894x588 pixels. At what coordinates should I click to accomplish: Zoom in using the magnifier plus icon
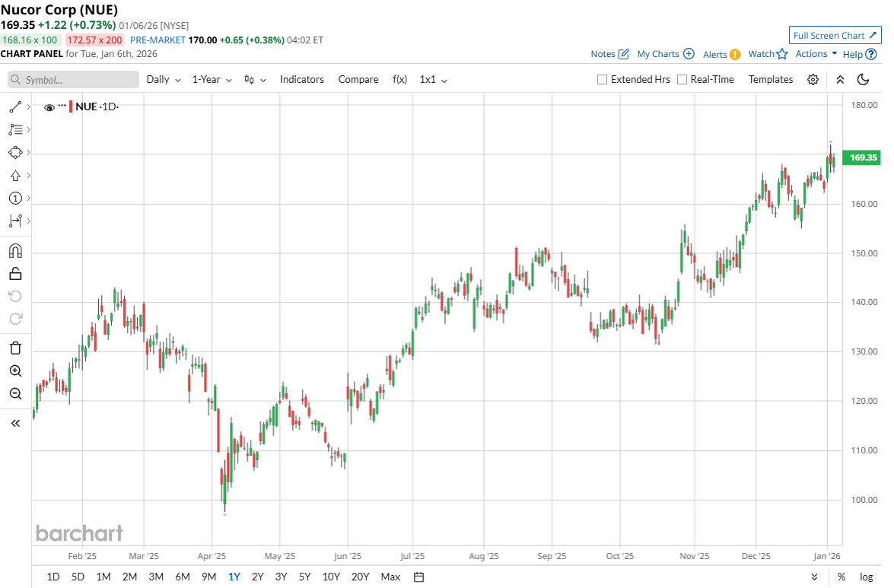(x=15, y=371)
